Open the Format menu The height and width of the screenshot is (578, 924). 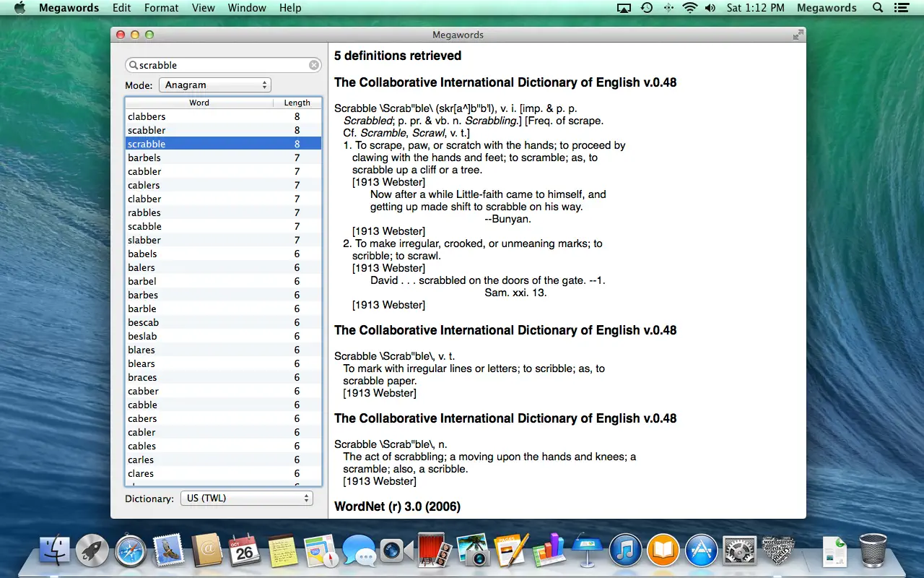tap(161, 8)
